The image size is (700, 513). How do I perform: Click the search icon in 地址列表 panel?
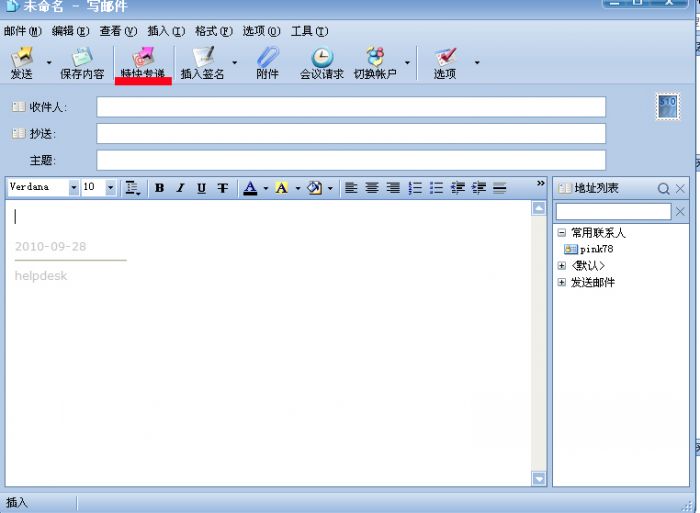click(663, 188)
